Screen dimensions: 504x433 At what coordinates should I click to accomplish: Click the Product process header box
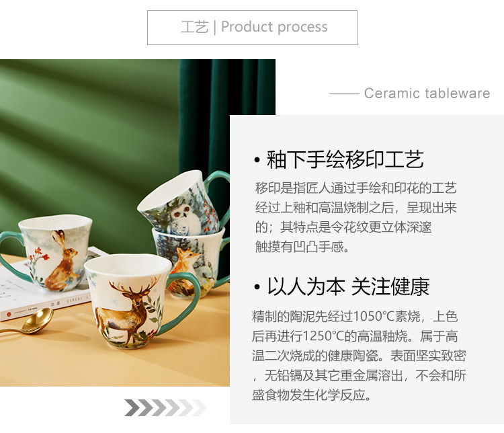pyautogui.click(x=252, y=28)
